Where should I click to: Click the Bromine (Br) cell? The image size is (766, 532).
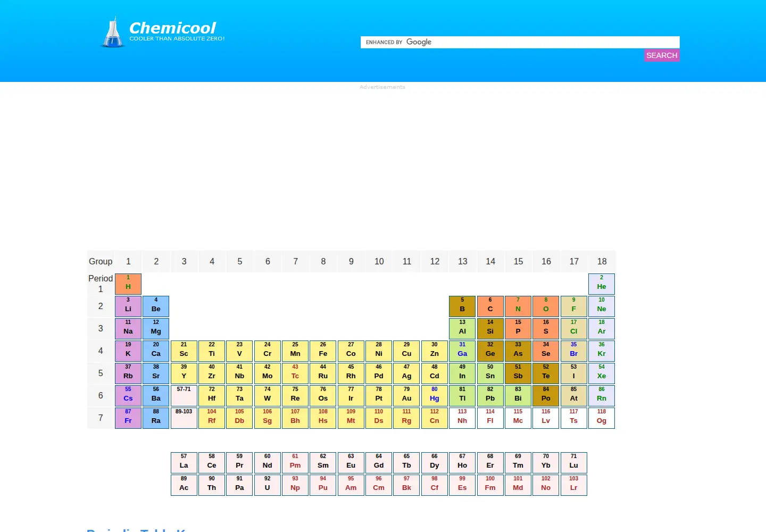(x=574, y=351)
